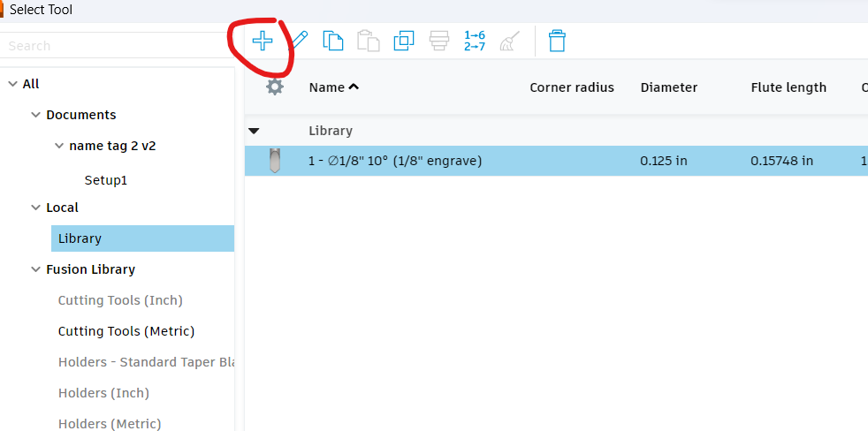Click the renumber tools icon
Screen dimensions: 868x431
pos(475,41)
